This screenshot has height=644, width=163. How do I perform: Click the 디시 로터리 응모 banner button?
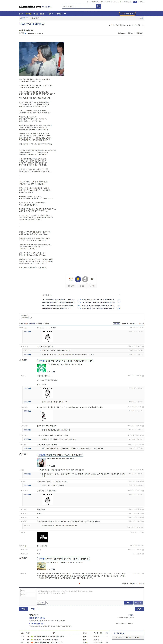coord(127,14)
